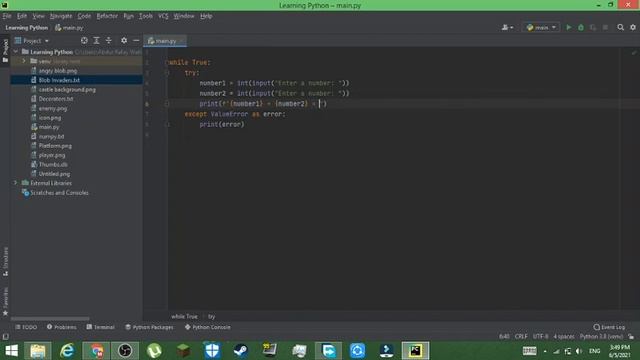Select enemy.png file

point(53,108)
